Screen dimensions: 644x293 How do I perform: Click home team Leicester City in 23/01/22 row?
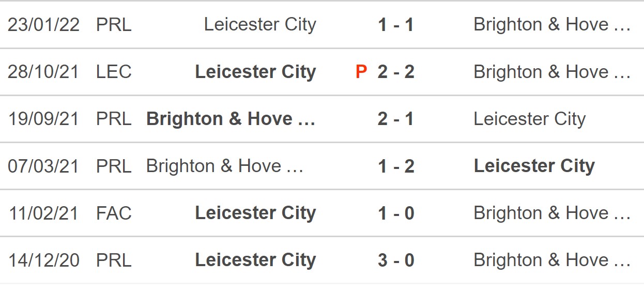260,25
